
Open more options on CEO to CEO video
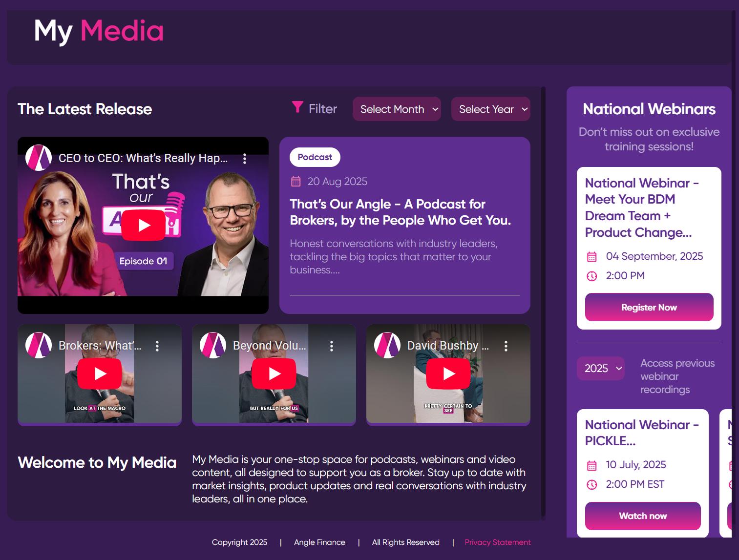tap(245, 158)
